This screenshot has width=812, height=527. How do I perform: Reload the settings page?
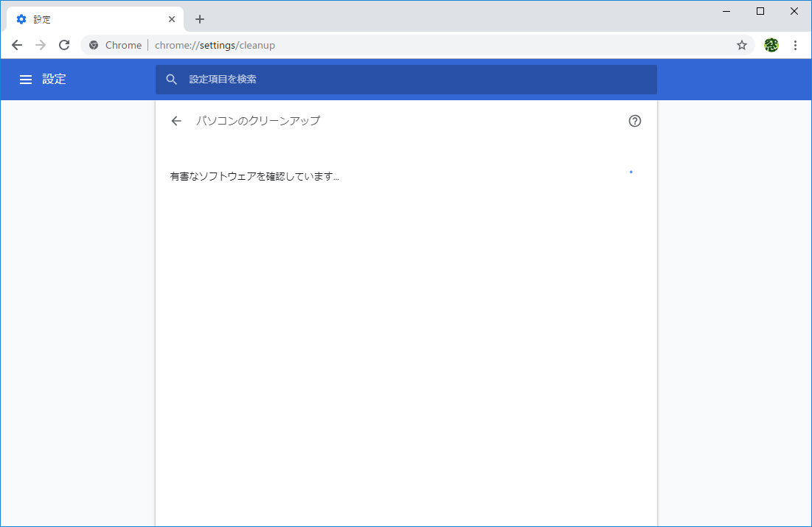tap(64, 45)
